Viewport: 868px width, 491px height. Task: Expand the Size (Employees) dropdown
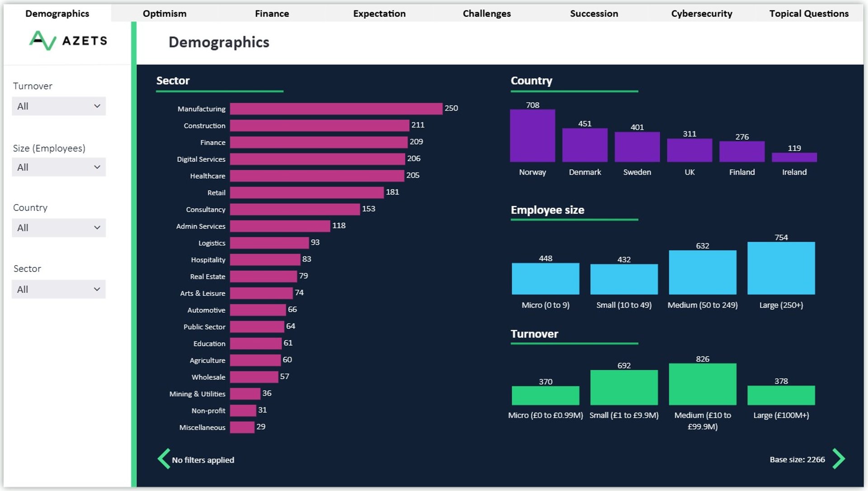tap(59, 167)
